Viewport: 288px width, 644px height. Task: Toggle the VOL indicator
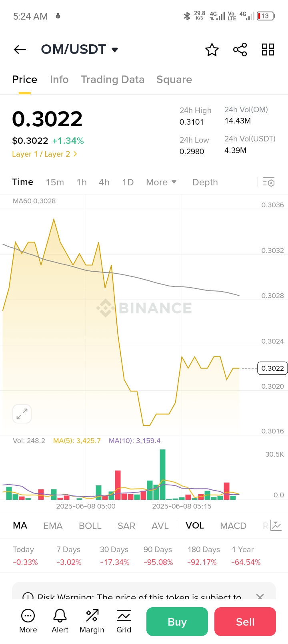point(195,526)
